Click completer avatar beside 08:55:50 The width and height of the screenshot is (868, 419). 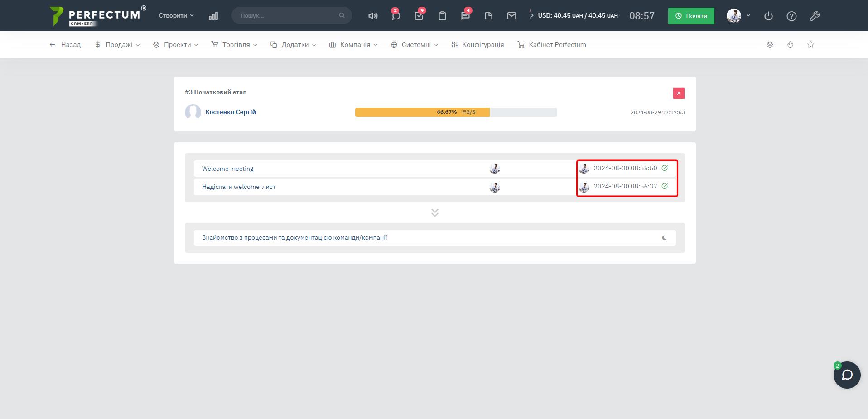pos(584,169)
